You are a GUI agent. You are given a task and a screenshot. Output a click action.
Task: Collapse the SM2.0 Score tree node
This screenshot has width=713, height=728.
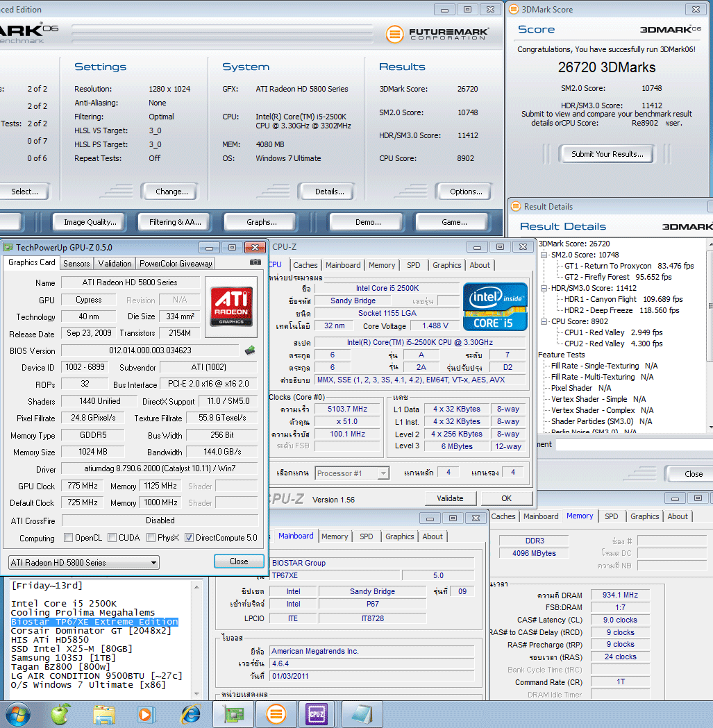545,255
